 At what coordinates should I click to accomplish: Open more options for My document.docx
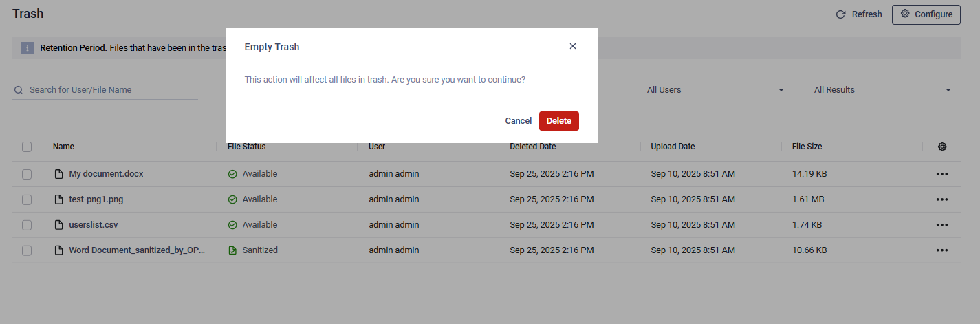coord(942,174)
